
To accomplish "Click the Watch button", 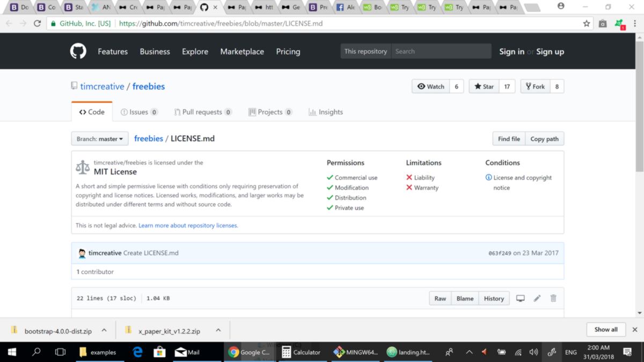I will [x=431, y=86].
